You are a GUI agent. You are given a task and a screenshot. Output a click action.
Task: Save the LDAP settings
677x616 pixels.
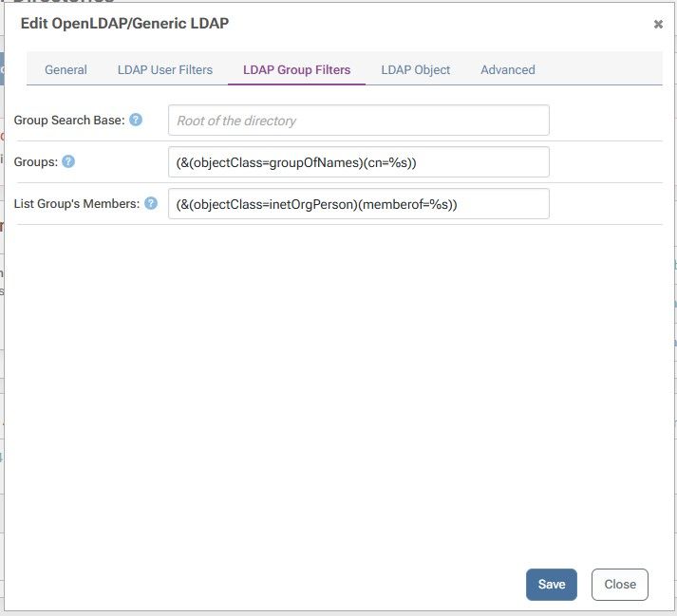(x=552, y=584)
